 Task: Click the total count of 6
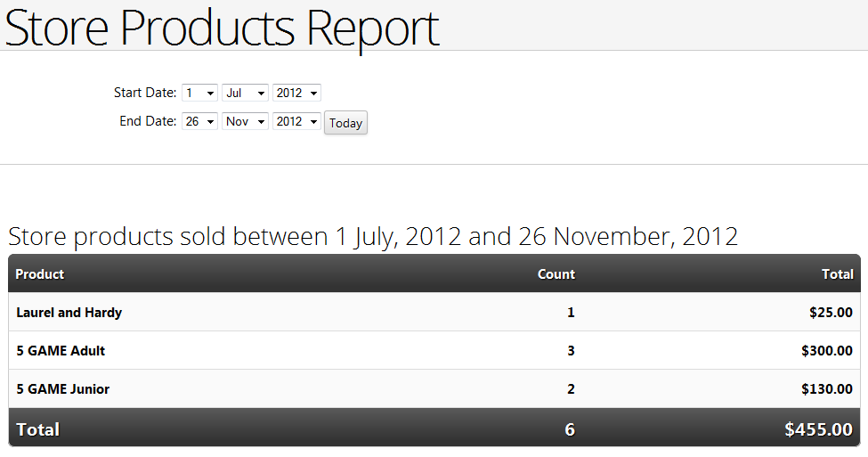point(570,429)
